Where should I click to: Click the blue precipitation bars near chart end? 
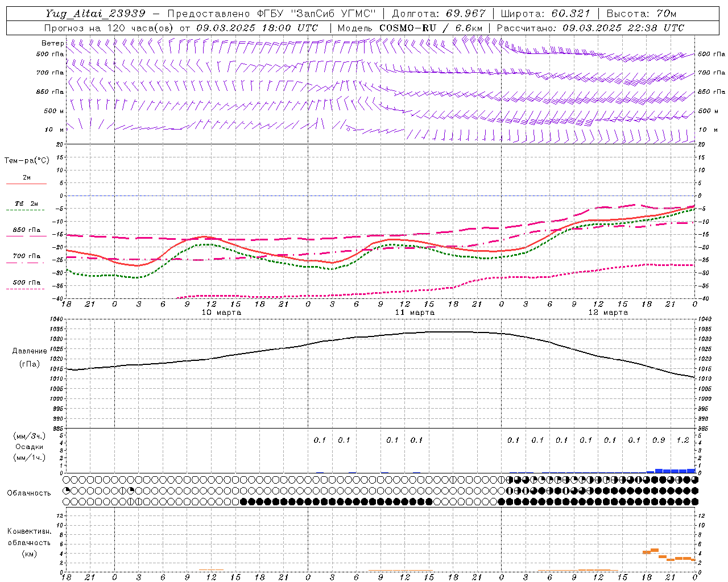tap(671, 471)
